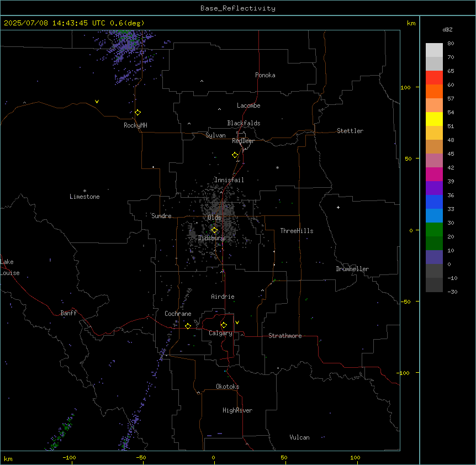Click the Ponoka city label
Screen dimensions: 476x465
tap(265, 75)
